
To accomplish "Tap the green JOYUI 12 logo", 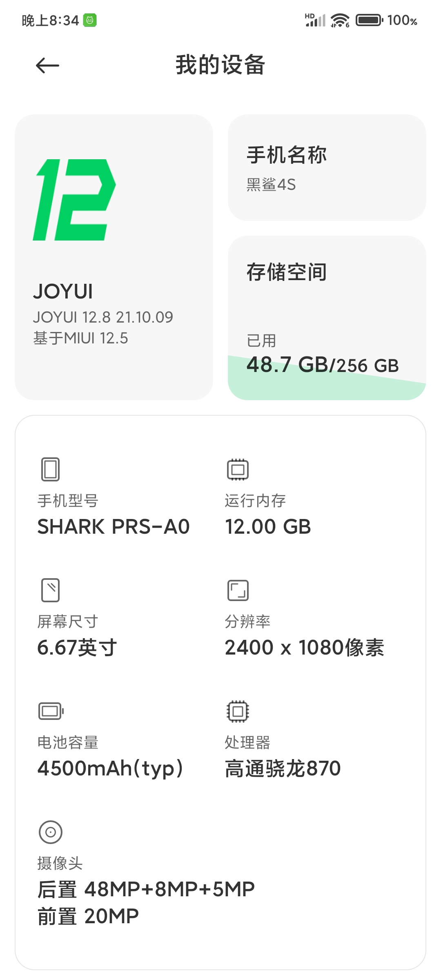I will 74,200.
